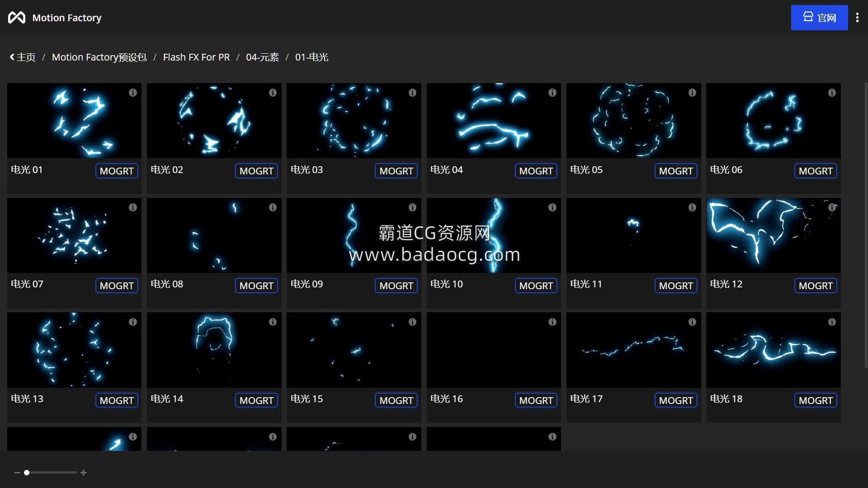Decrease thumbnail size with minus icon

17,473
